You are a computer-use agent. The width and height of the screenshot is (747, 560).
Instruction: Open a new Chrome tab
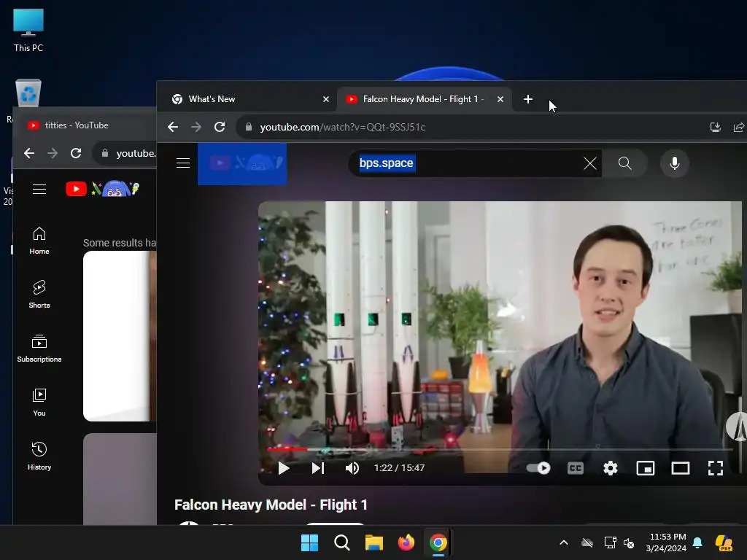528,99
